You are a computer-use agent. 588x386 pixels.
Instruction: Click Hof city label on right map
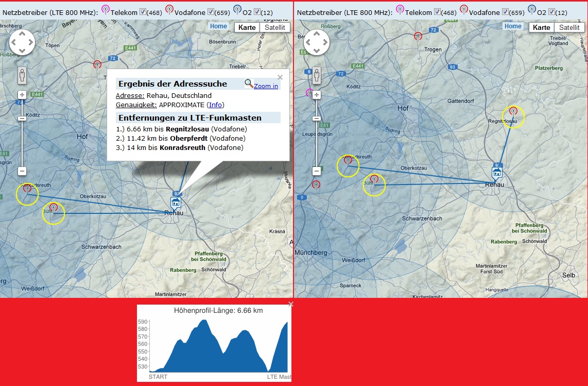click(x=403, y=108)
